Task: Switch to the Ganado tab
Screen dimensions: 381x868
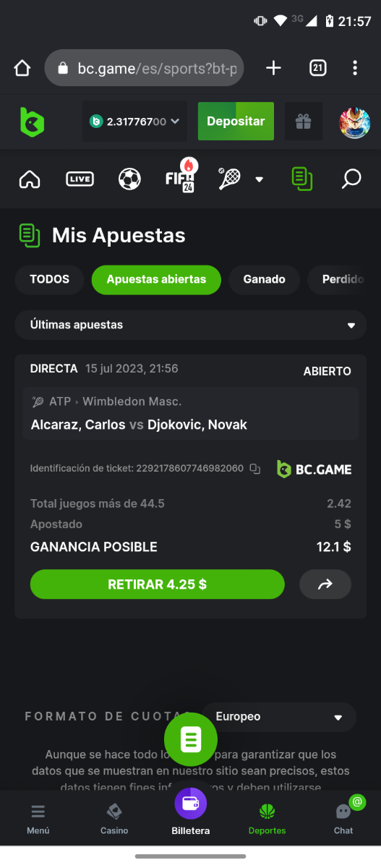Action: click(x=264, y=279)
